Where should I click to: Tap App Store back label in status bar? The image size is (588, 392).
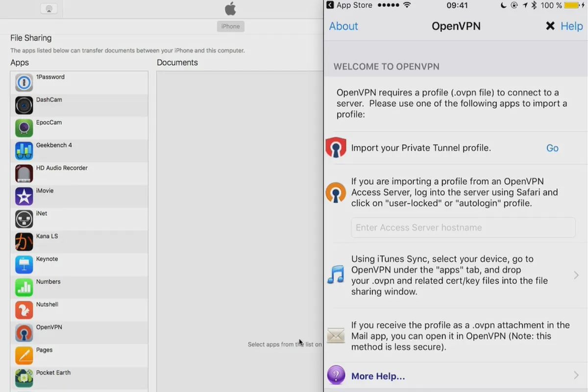[354, 5]
